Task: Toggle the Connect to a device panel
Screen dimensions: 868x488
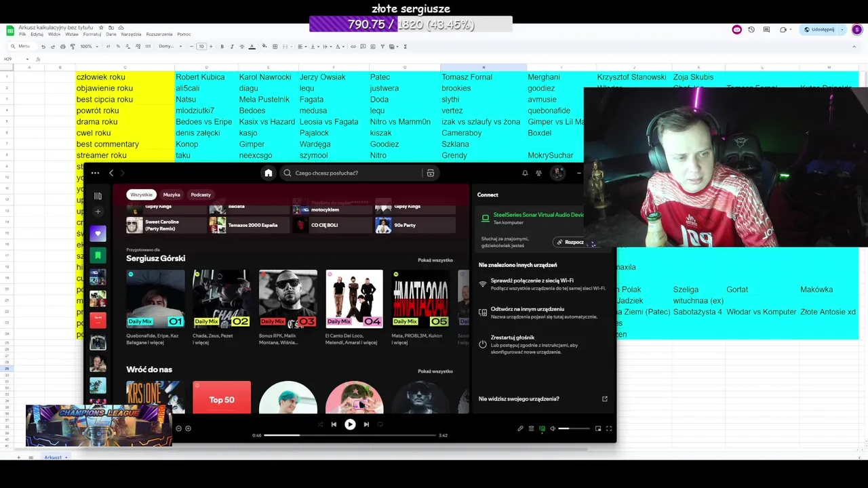Action: pos(542,428)
